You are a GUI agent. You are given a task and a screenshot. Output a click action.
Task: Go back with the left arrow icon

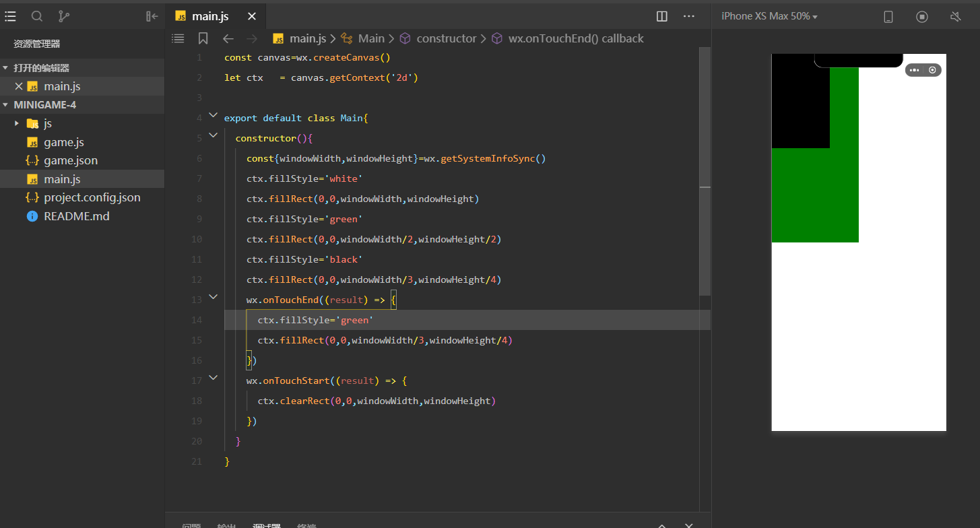pos(228,38)
